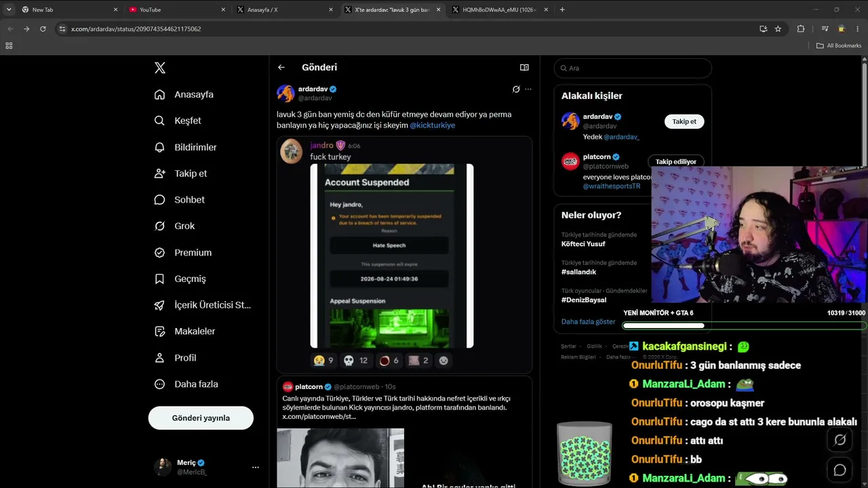Screen dimensions: 868x488
Task: Open the #sallandık trending topic
Action: 578,272
